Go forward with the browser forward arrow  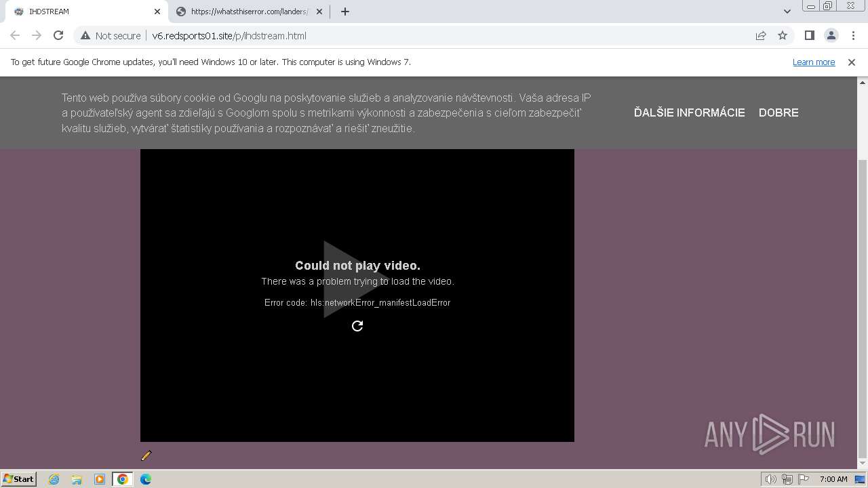pos(37,36)
